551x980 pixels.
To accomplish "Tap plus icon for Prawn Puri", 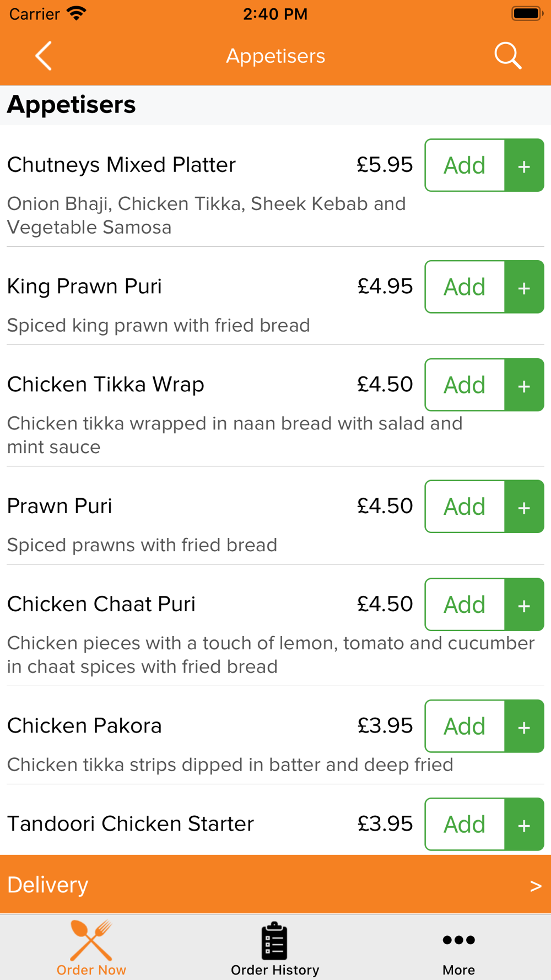I will pos(524,507).
